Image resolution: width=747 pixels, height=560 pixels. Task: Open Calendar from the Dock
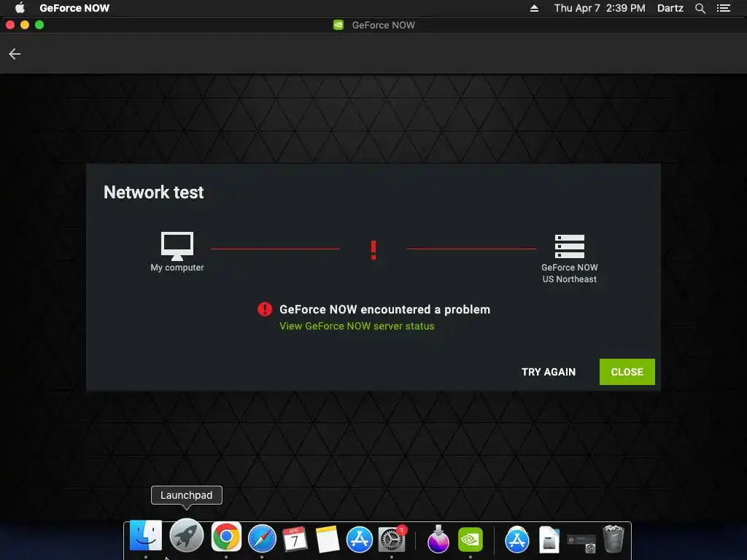(x=295, y=540)
